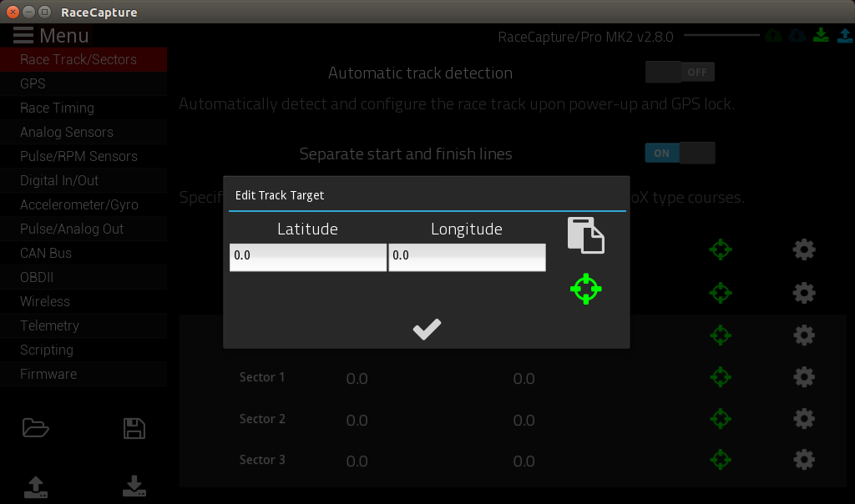855x504 pixels.
Task: Click bottom-left download tray icon
Action: pyautogui.click(x=134, y=486)
